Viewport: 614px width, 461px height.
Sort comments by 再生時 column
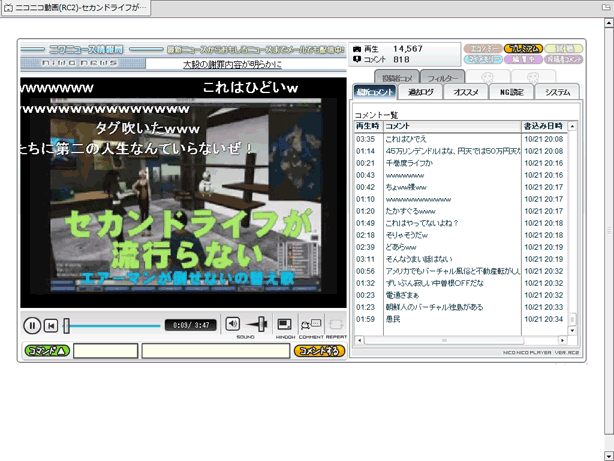368,126
